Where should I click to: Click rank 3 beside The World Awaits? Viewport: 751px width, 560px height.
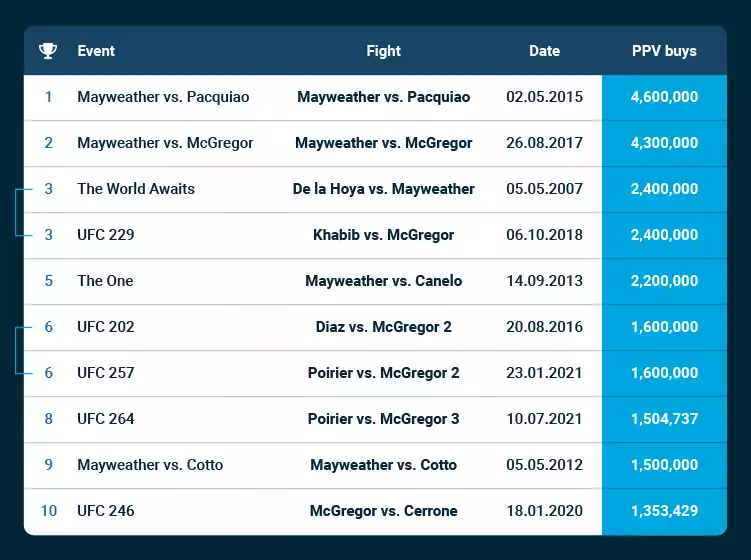tap(48, 189)
